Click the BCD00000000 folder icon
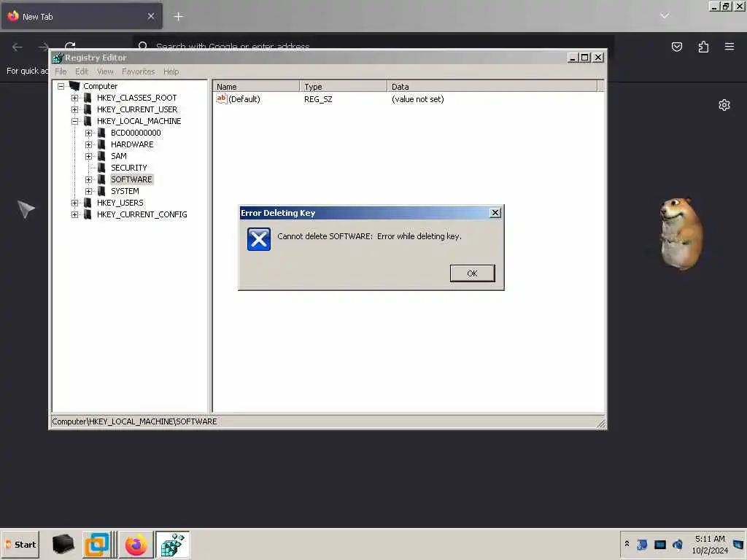Screen dimensions: 747x560 point(101,133)
